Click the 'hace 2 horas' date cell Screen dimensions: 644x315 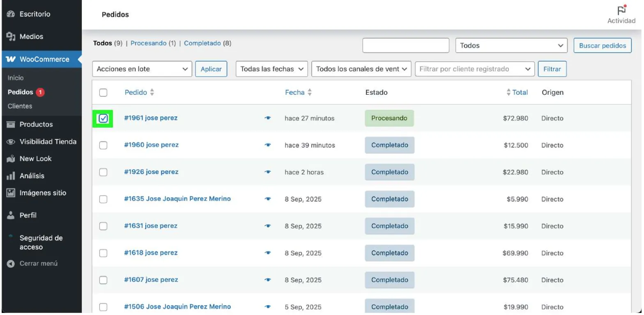304,172
